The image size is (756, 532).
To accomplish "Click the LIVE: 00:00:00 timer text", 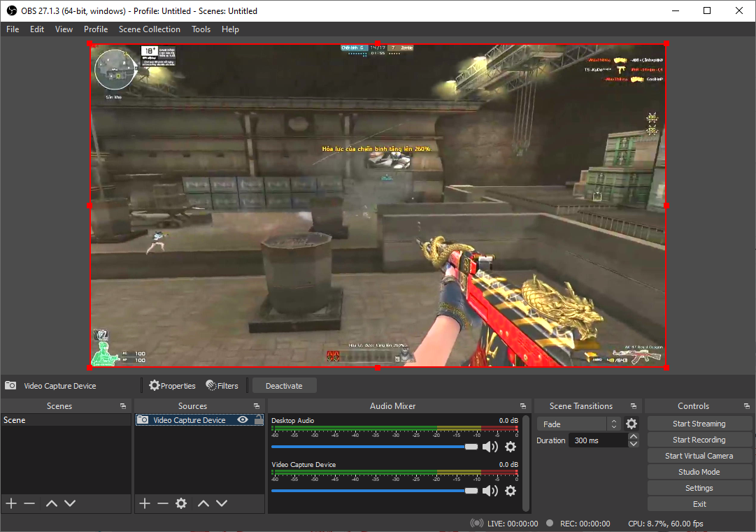I will (x=513, y=524).
